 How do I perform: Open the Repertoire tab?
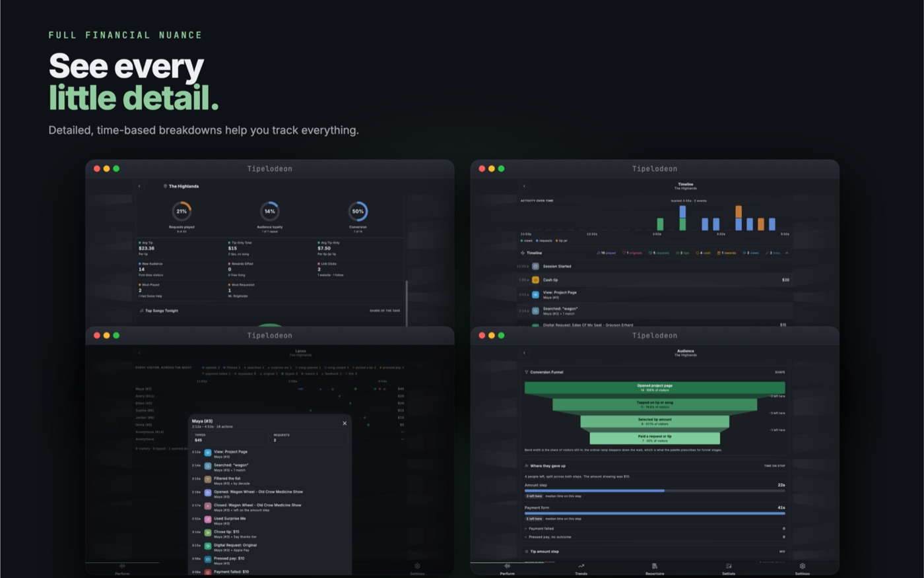point(655,569)
